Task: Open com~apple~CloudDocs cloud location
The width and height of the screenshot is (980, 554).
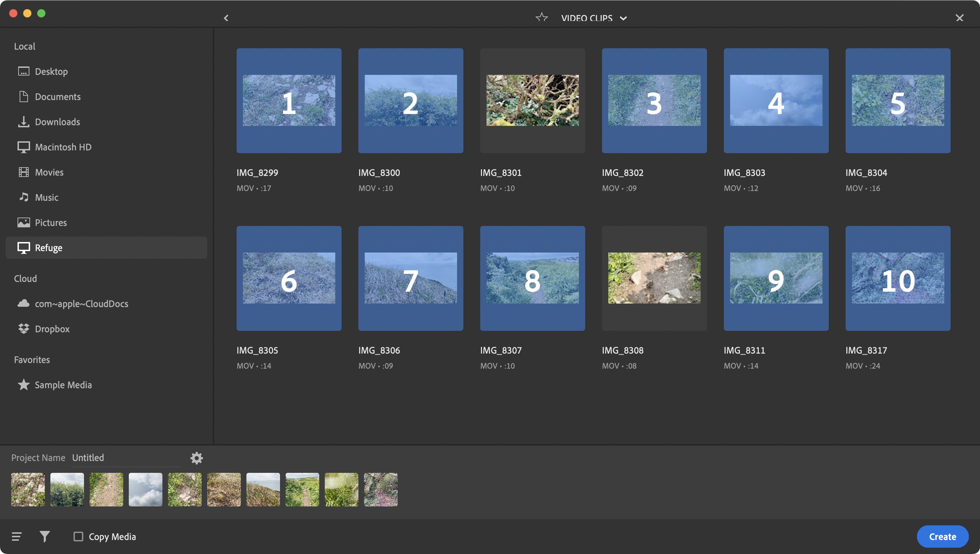Action: pos(106,304)
